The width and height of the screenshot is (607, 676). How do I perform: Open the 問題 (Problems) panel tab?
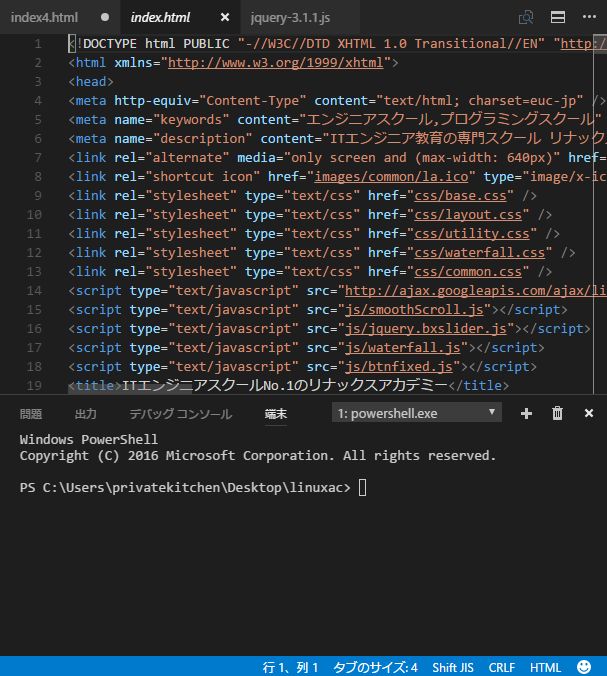pyautogui.click(x=31, y=414)
